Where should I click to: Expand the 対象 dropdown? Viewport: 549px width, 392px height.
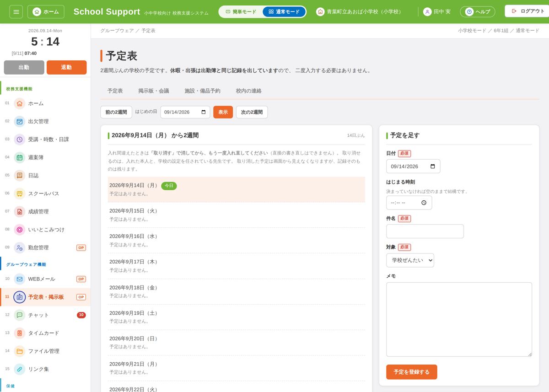pos(410,260)
